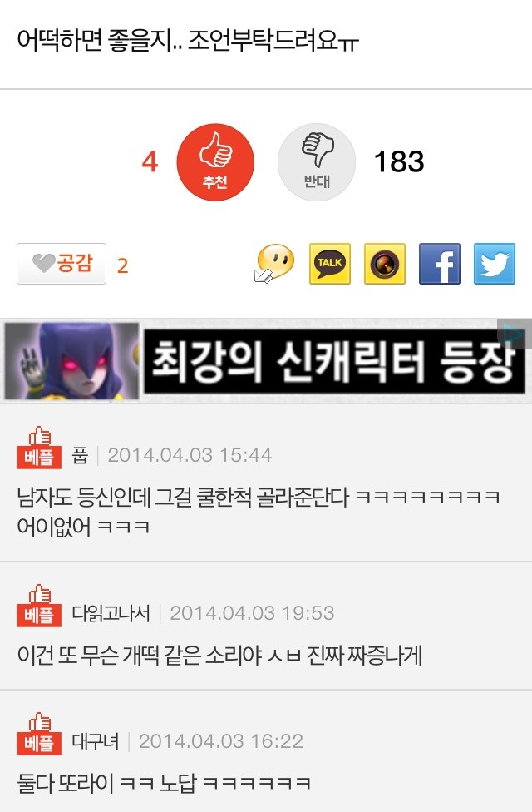Click the AdChoices icon on banner

click(515, 334)
